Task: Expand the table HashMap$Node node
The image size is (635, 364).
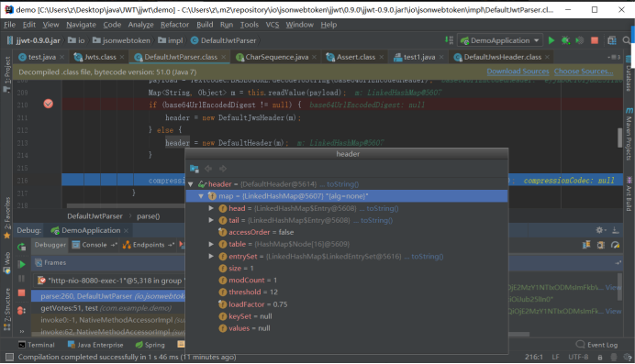Action: (211, 244)
